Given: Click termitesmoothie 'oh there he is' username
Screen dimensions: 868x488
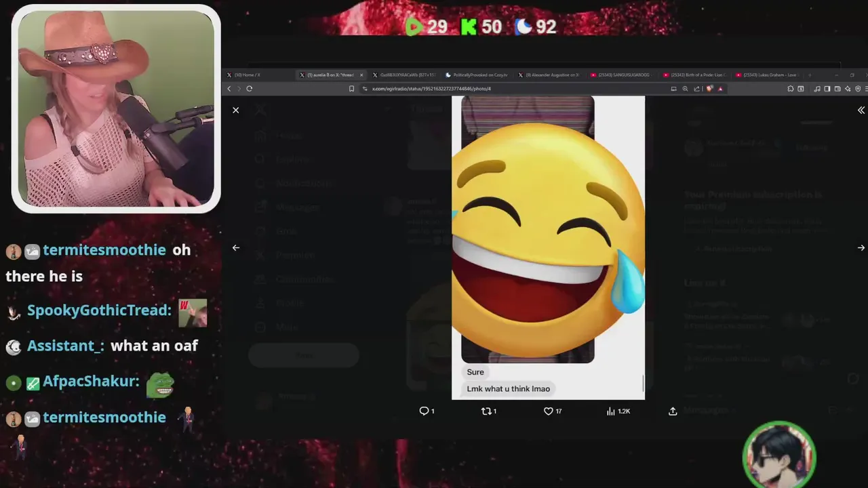Looking at the screenshot, I should (104, 250).
